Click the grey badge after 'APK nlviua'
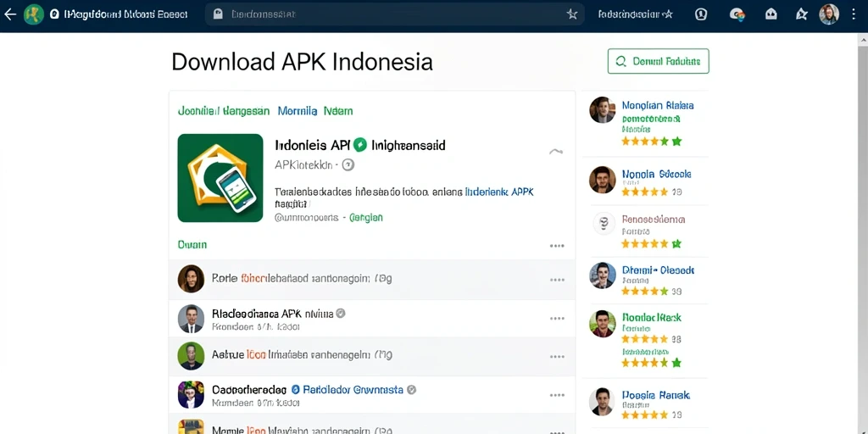The image size is (868, 434). click(341, 314)
